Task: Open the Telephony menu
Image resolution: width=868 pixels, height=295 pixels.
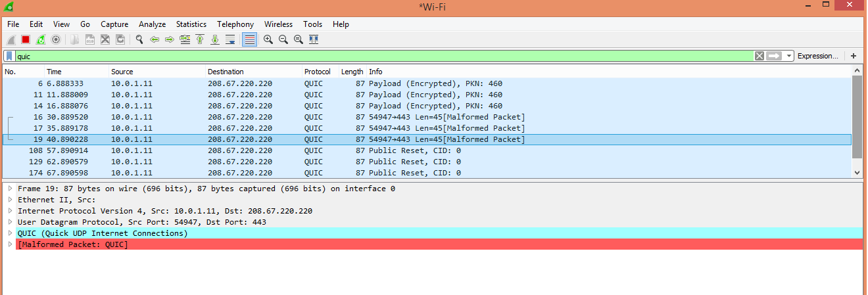Action: pos(235,24)
